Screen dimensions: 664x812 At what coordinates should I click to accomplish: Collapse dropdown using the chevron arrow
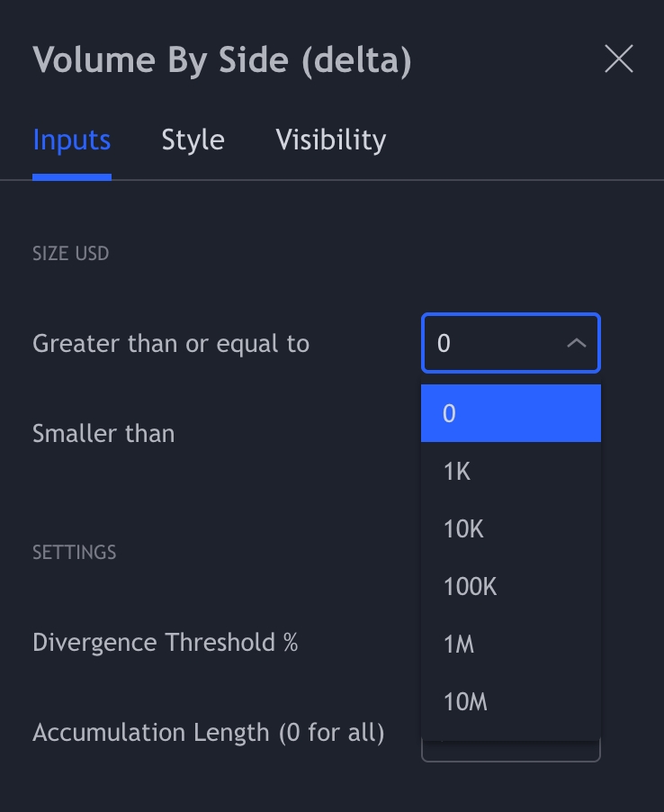click(577, 343)
